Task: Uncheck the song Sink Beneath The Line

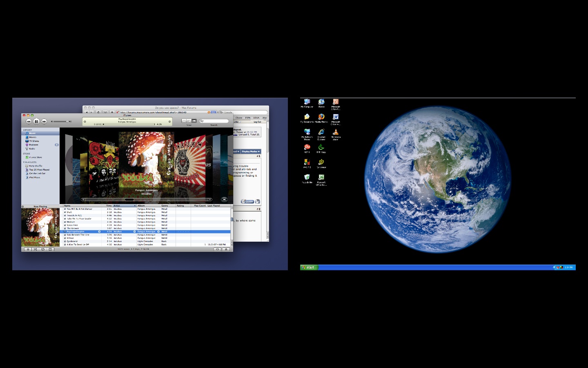Action: point(65,235)
